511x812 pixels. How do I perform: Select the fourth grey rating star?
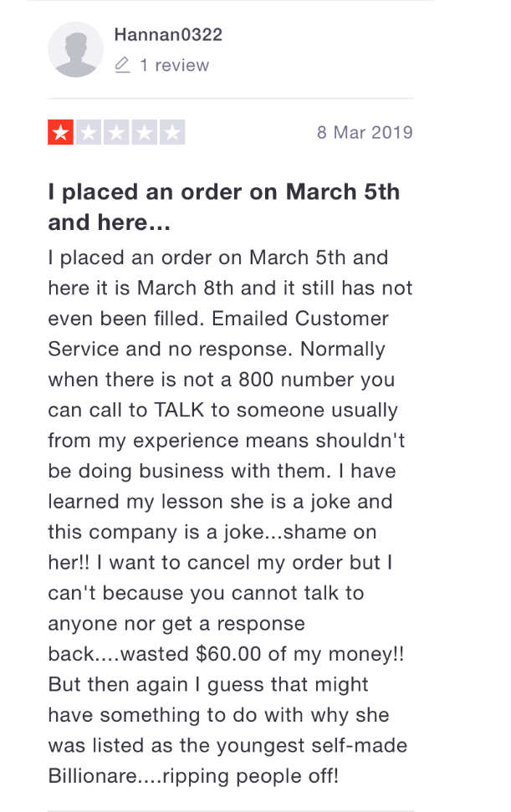(145, 133)
